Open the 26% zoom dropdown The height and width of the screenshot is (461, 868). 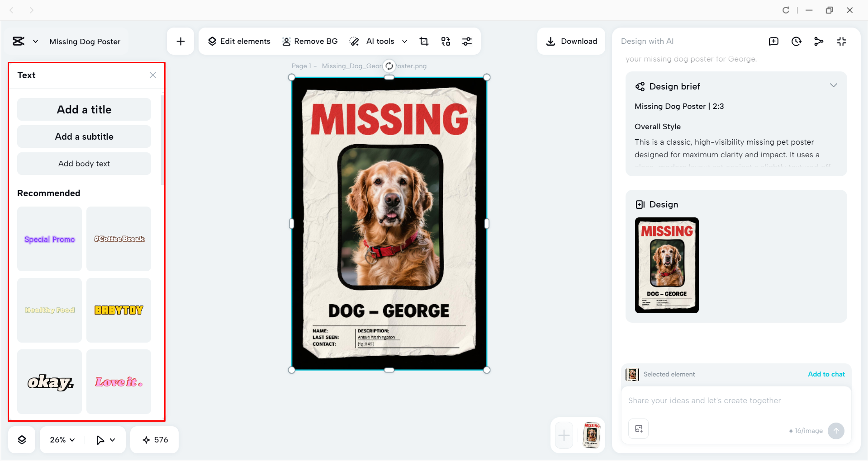point(62,440)
